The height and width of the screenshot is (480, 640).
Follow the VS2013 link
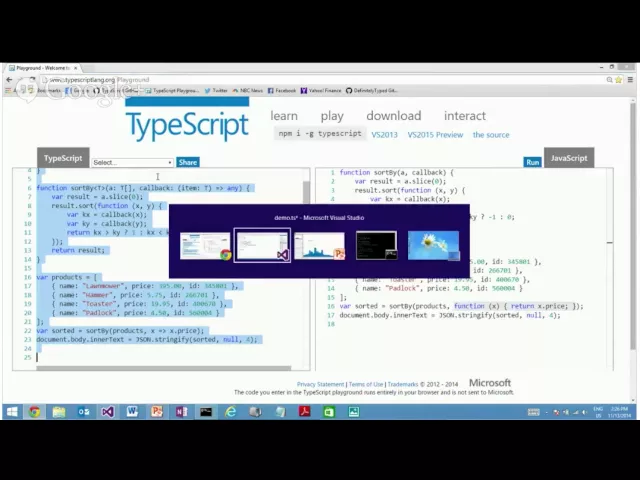click(384, 135)
